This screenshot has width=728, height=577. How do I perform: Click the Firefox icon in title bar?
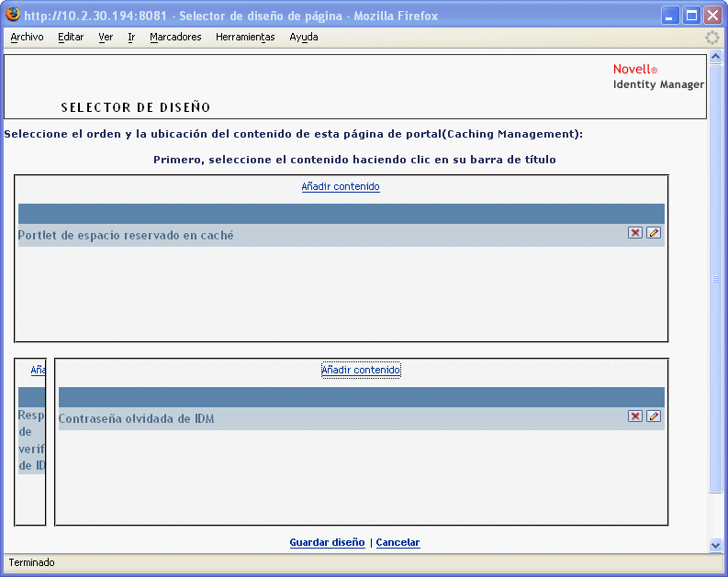tap(13, 15)
